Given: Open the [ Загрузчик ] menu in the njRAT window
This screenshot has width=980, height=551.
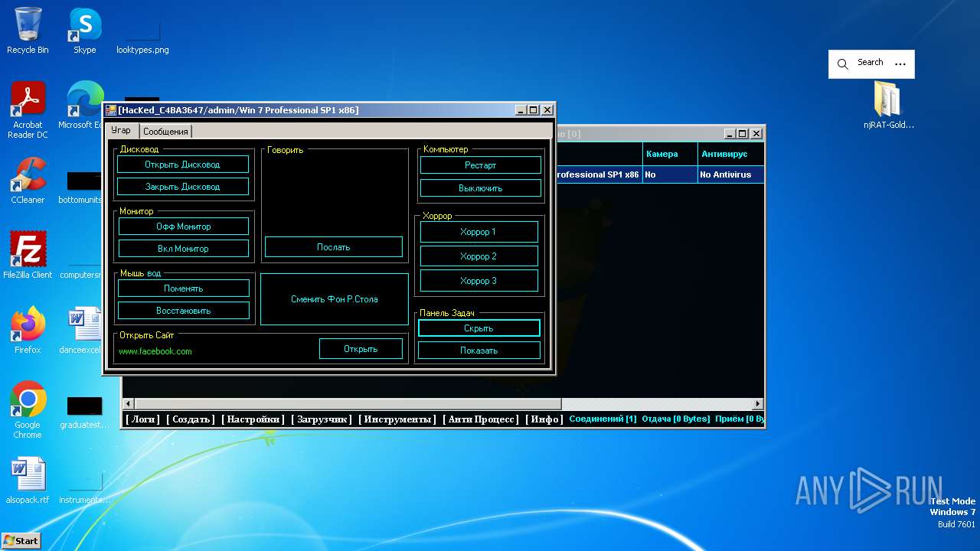Looking at the screenshot, I should (x=322, y=419).
